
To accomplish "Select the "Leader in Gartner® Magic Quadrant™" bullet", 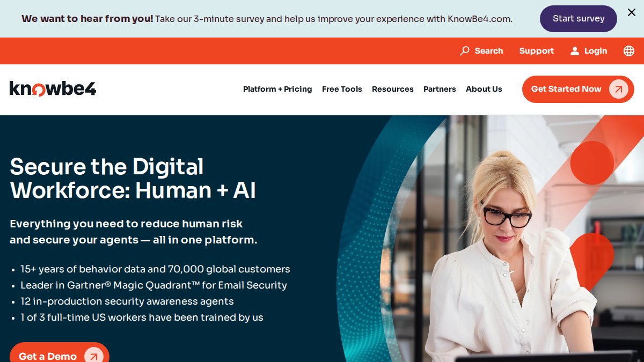I will click(153, 285).
